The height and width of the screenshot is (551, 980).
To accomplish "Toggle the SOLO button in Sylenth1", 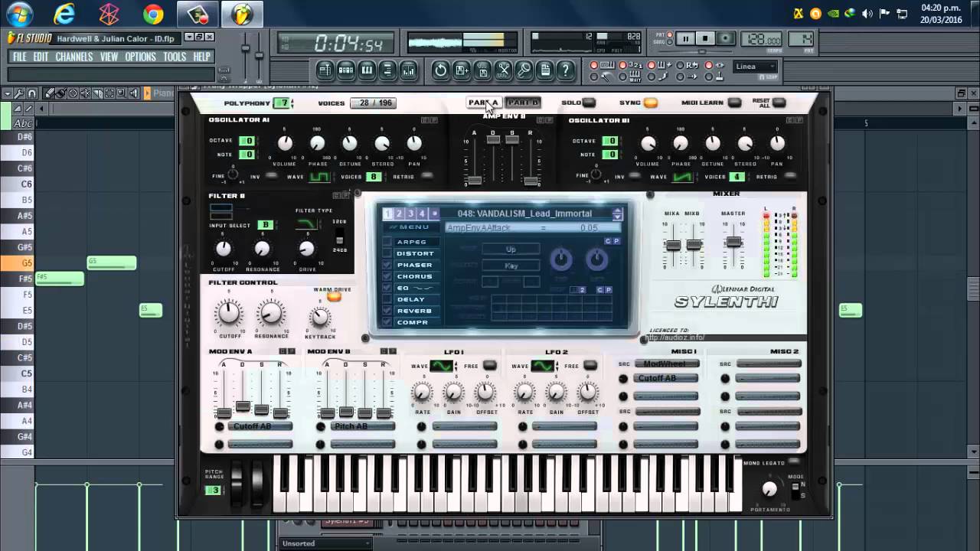I will [589, 103].
